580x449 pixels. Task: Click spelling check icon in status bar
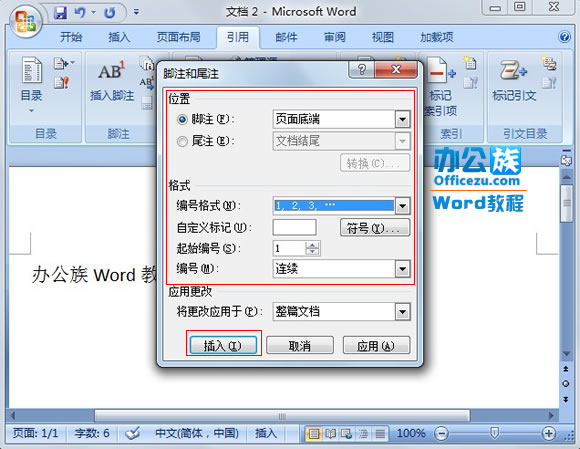[132, 433]
